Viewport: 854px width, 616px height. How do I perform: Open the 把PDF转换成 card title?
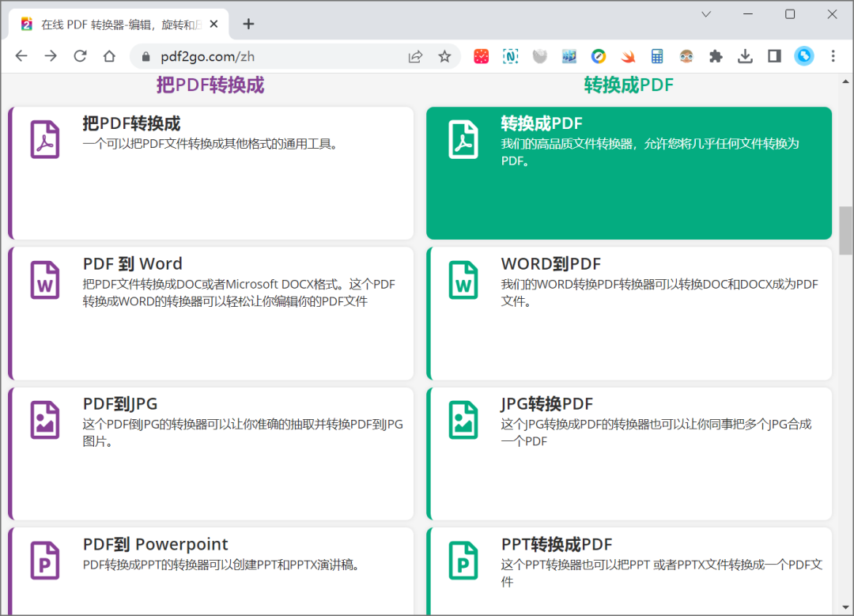[131, 123]
